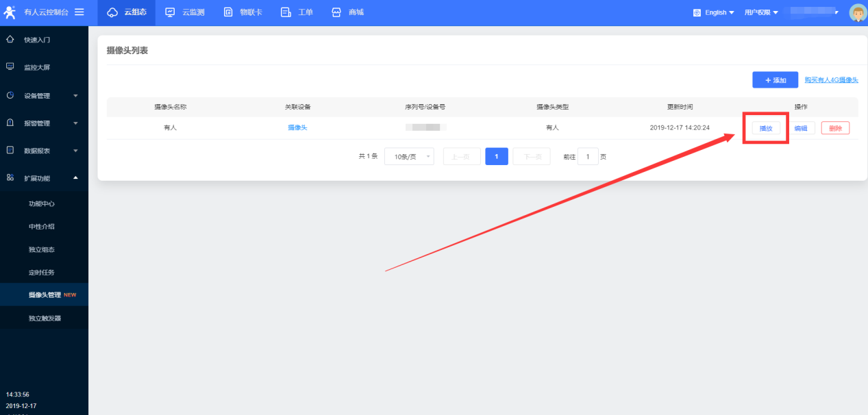The image size is (868, 415).
Task: Collapse the 扩展功能 sidebar section
Action: (75, 178)
